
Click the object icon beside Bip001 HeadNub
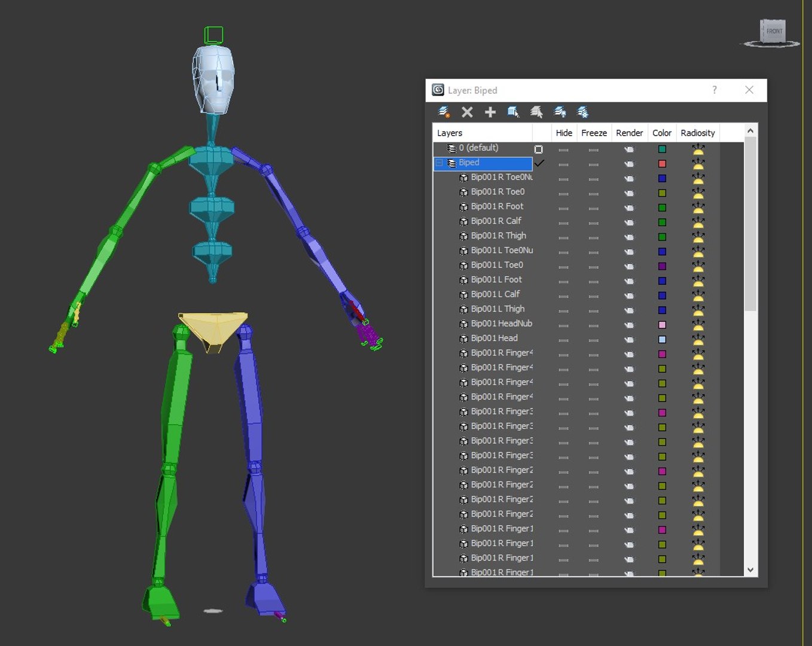(463, 324)
